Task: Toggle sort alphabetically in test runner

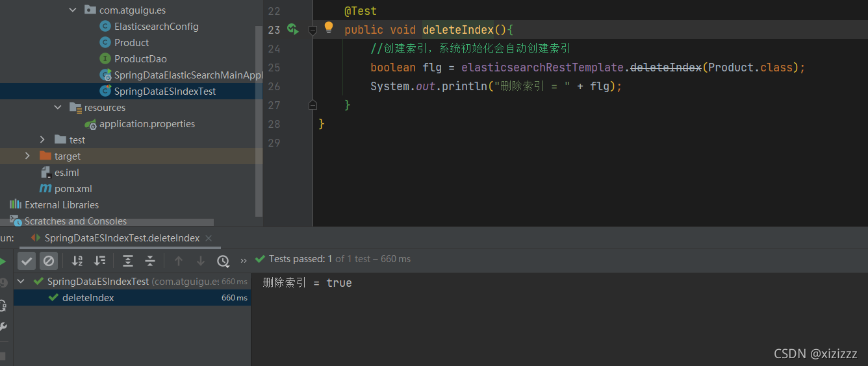Action: [x=77, y=261]
